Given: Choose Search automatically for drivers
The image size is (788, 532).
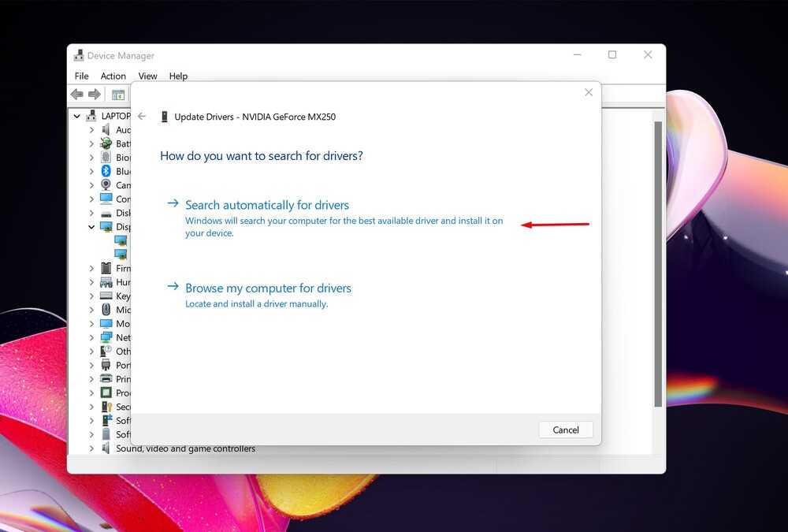Looking at the screenshot, I should click(266, 205).
